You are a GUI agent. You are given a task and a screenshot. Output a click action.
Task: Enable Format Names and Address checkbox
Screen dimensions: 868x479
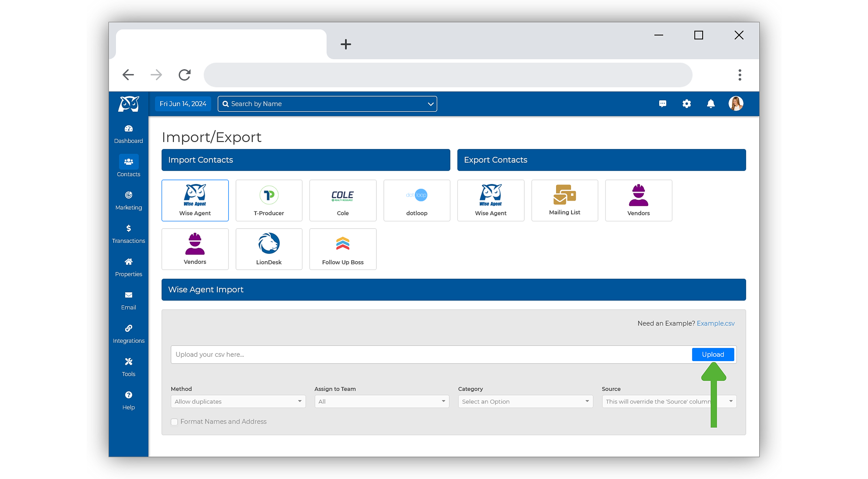click(174, 422)
